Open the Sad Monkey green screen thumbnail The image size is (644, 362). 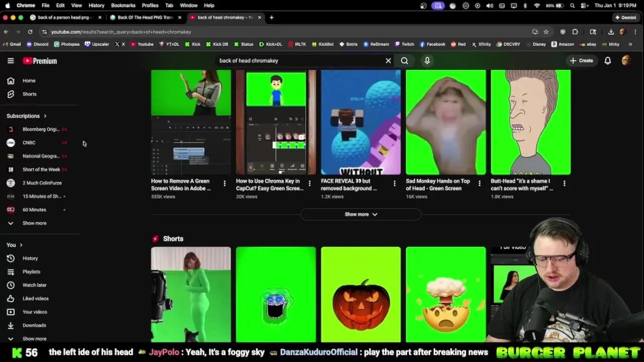(x=446, y=122)
